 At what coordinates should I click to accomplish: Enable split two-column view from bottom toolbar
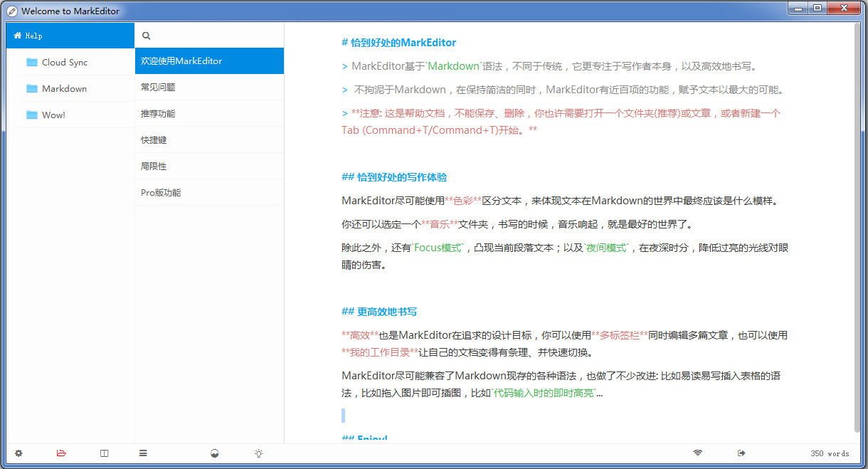[x=104, y=453]
